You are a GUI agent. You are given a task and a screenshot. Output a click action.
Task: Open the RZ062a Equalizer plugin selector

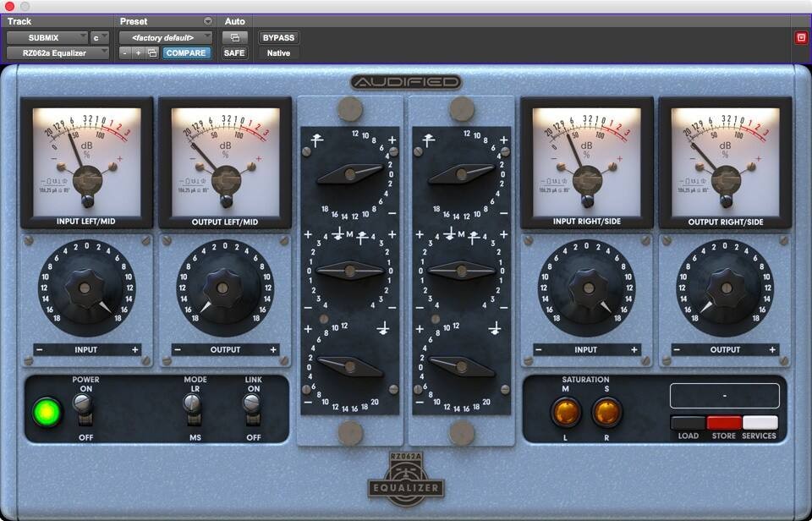pos(58,52)
